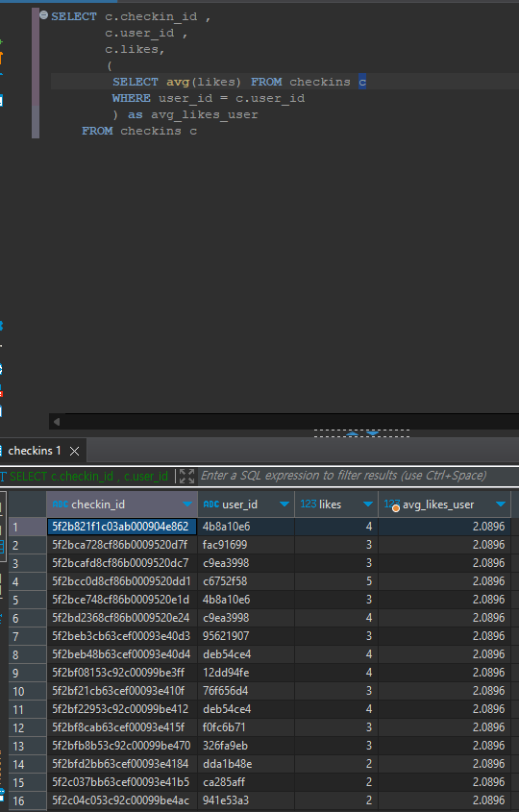Click the panel splitter arrows below editor
519x812 pixels.
pos(362,433)
